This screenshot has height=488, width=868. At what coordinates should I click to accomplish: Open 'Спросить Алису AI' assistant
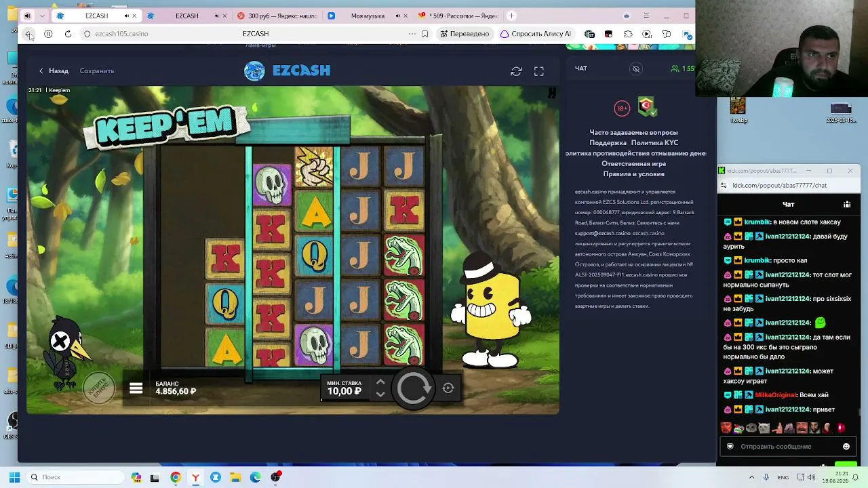coord(536,34)
